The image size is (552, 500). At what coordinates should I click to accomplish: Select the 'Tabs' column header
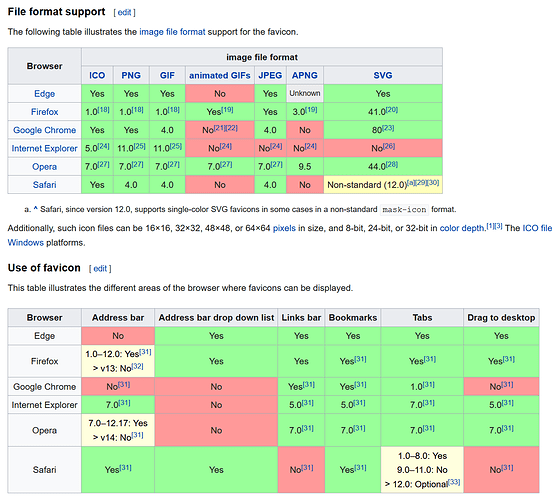422,318
